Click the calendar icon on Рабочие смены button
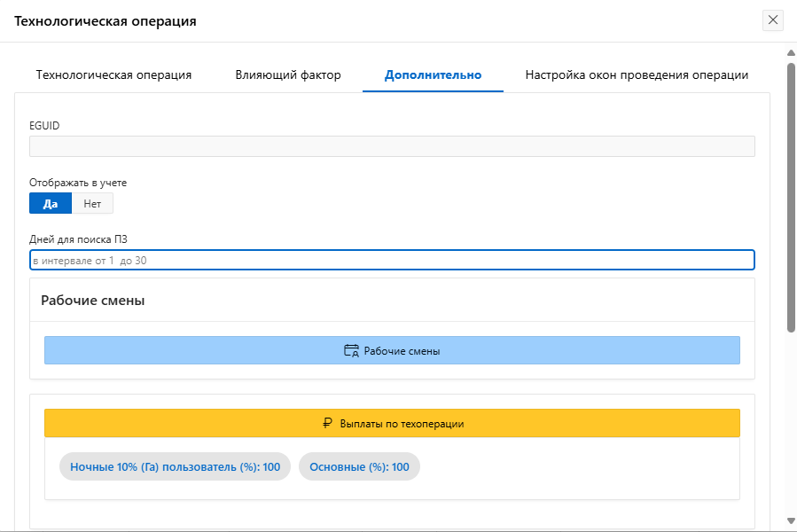The height and width of the screenshot is (532, 797). click(350, 350)
